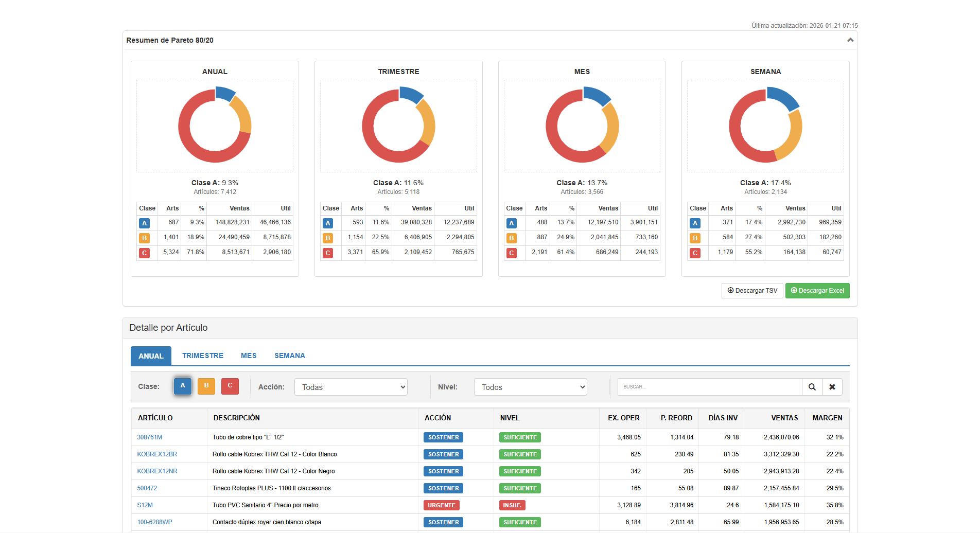This screenshot has width=980, height=533.
Task: Enable the Class C filter
Action: pyautogui.click(x=230, y=386)
